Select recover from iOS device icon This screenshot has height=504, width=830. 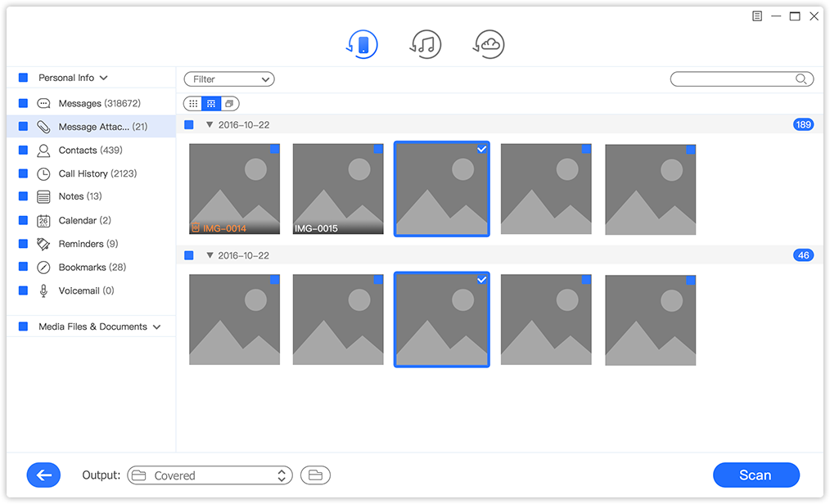(363, 44)
